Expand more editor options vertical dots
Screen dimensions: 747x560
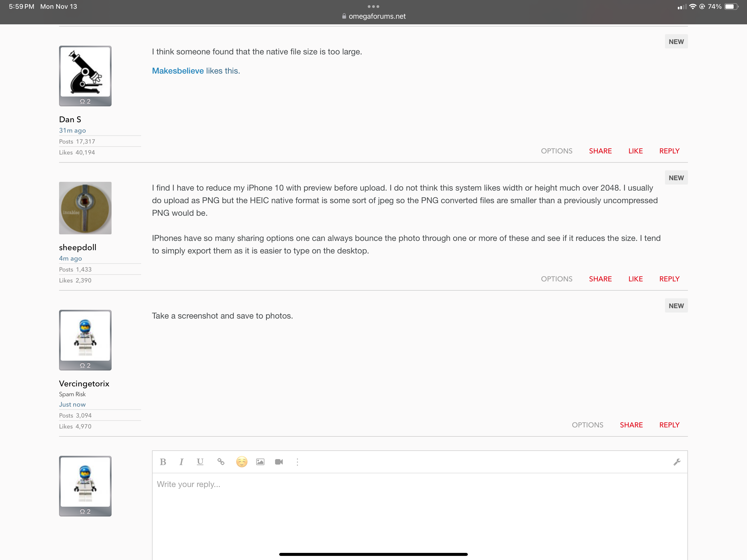coord(297,462)
